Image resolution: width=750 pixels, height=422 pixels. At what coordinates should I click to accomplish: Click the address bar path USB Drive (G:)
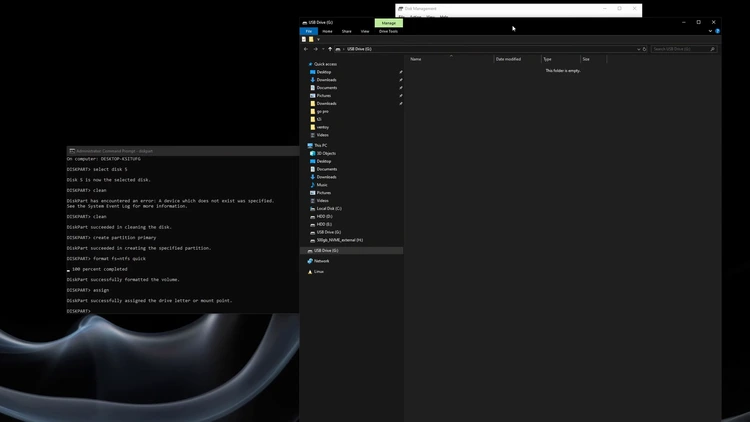pos(359,49)
